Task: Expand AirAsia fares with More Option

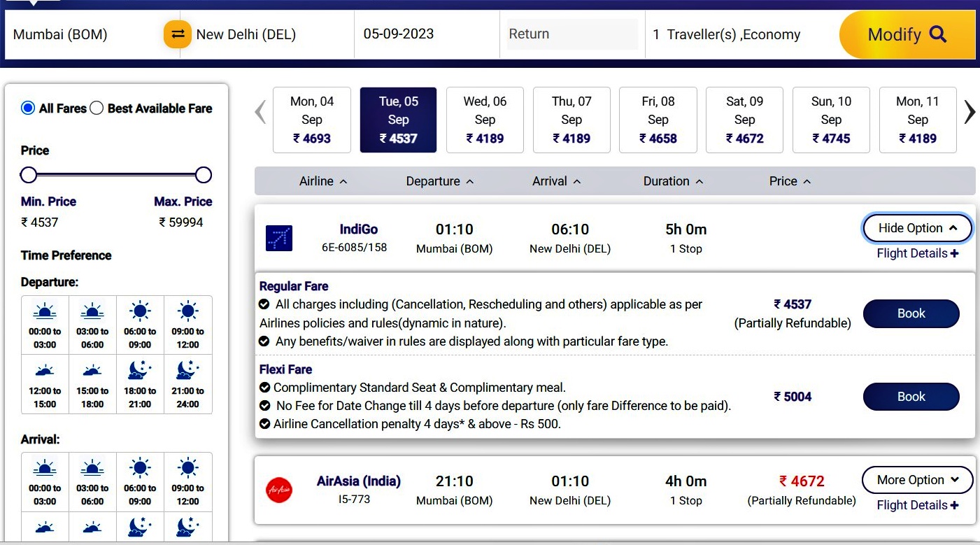Action: pos(917,480)
